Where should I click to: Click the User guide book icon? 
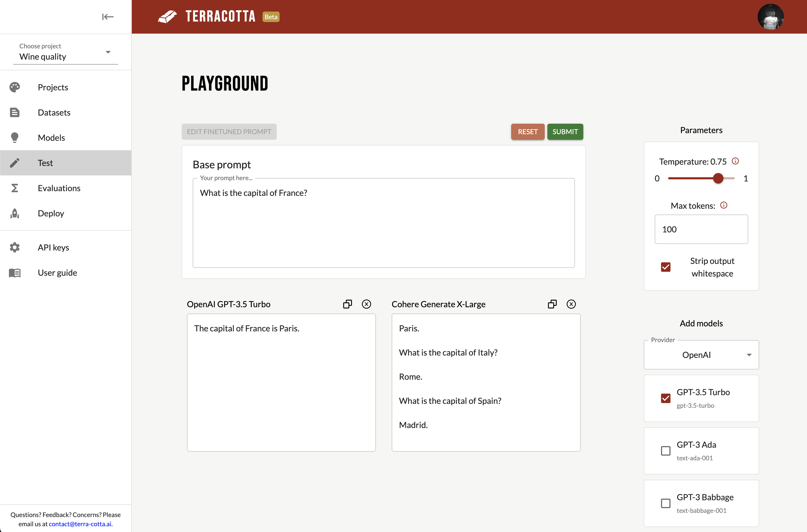(x=15, y=273)
